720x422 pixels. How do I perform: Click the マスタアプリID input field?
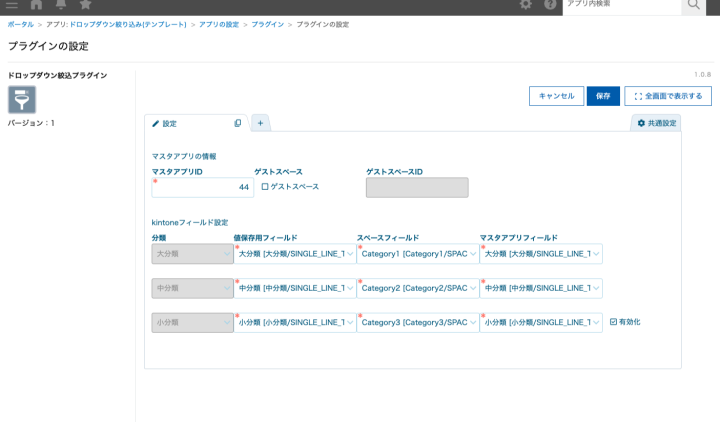[x=203, y=187]
